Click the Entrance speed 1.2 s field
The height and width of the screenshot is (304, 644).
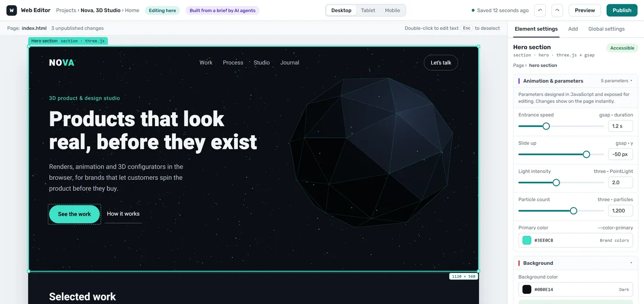(621, 126)
